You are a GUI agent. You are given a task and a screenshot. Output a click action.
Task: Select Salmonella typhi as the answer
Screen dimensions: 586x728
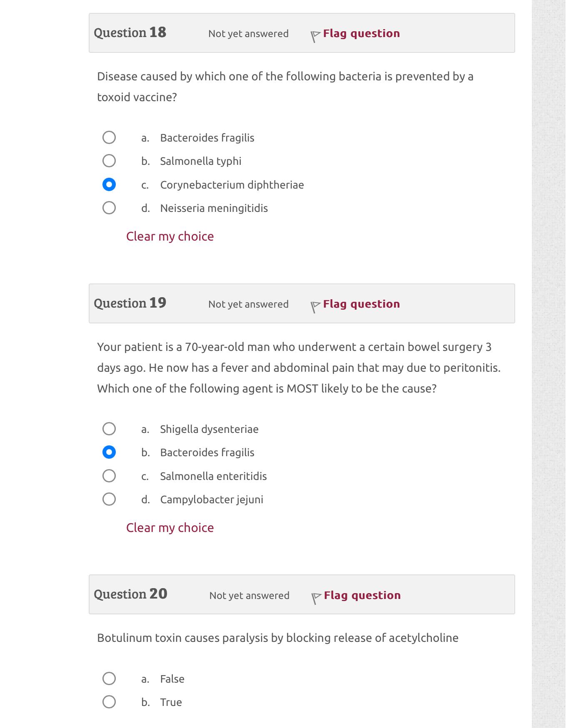click(109, 160)
